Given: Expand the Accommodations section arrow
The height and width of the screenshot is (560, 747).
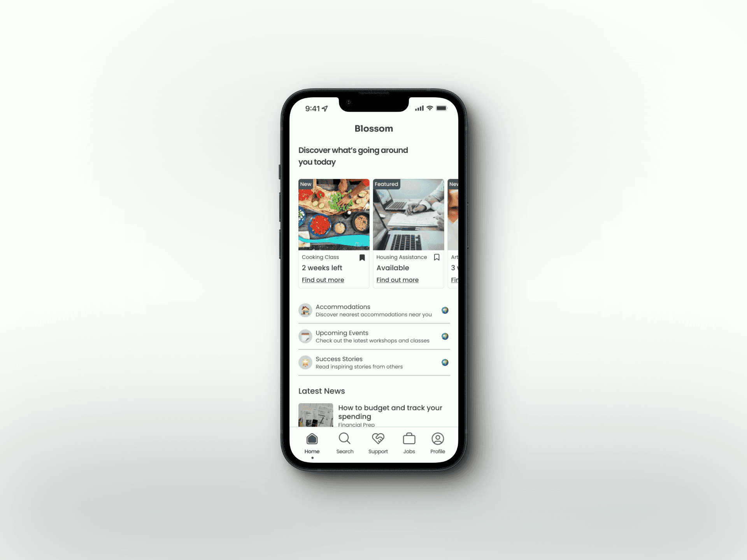Looking at the screenshot, I should coord(445,310).
